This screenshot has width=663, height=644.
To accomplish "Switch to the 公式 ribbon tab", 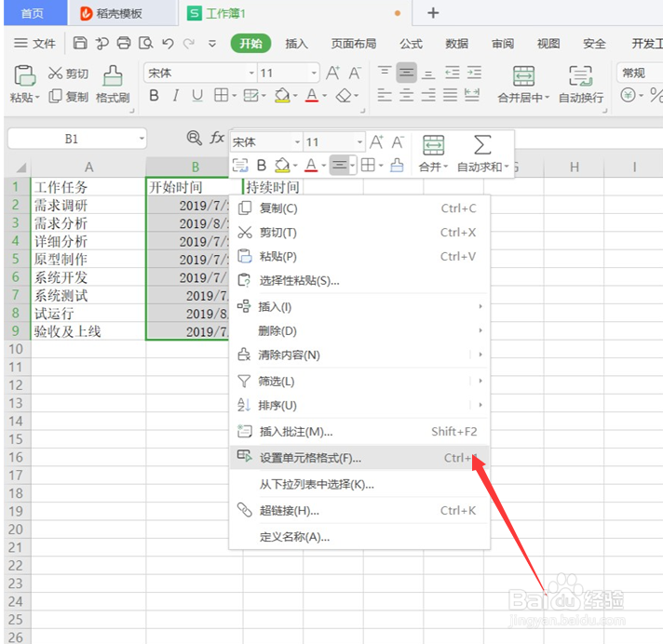I will [x=411, y=44].
